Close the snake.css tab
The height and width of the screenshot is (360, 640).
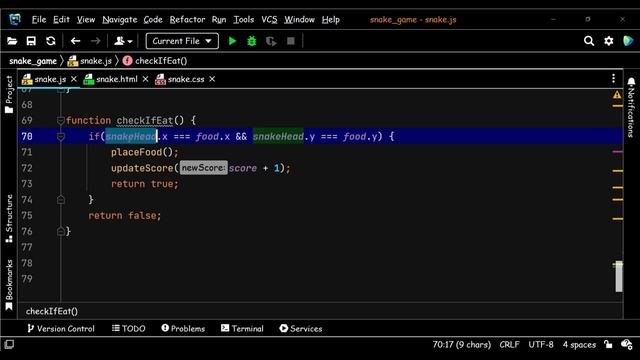pyautogui.click(x=212, y=79)
